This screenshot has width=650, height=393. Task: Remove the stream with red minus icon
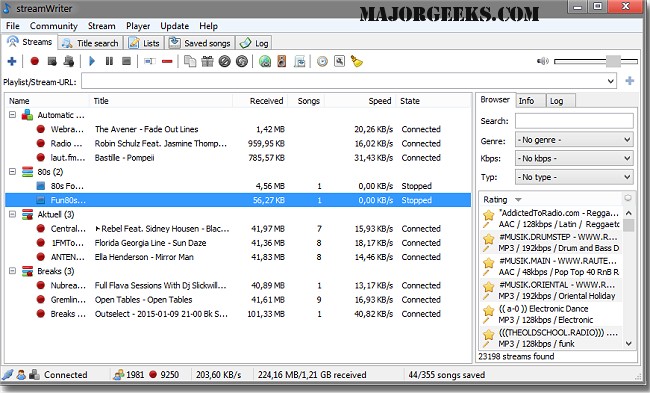[167, 61]
